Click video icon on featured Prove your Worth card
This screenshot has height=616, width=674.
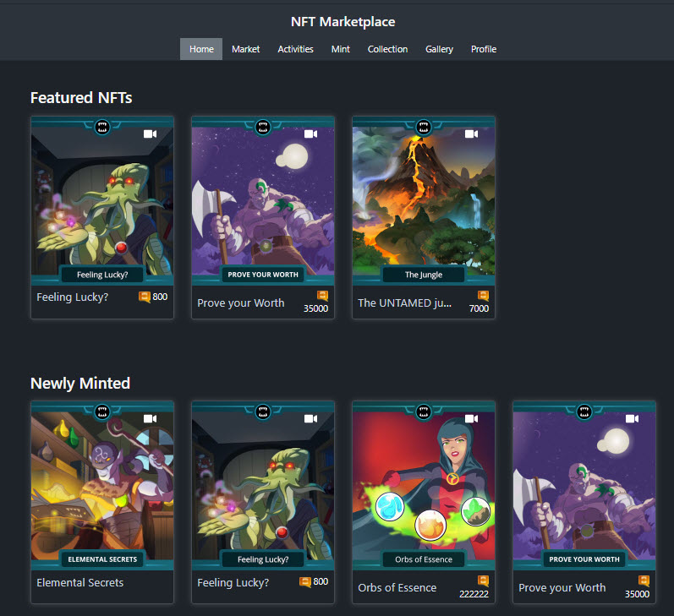pyautogui.click(x=310, y=134)
